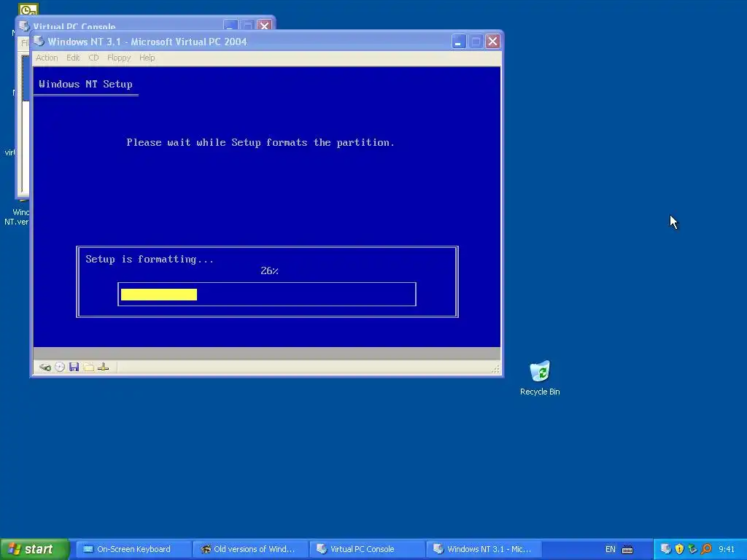Select the Recycle Bin desktop icon
747x560 pixels.
[540, 378]
